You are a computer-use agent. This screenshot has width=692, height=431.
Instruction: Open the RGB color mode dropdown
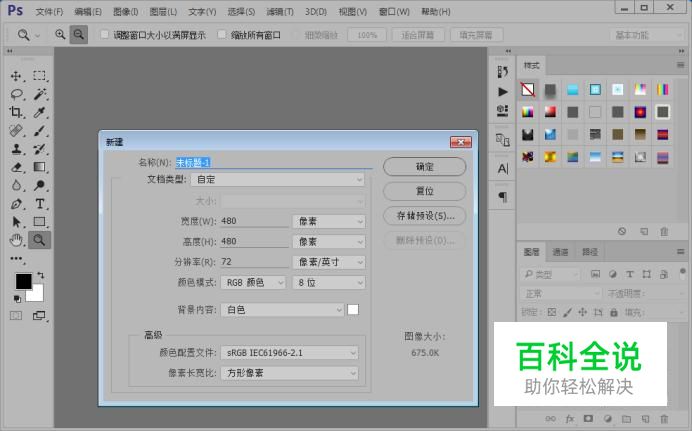point(253,282)
